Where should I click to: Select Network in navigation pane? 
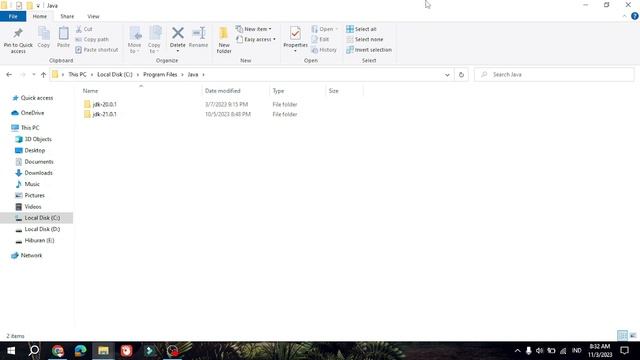click(27, 256)
